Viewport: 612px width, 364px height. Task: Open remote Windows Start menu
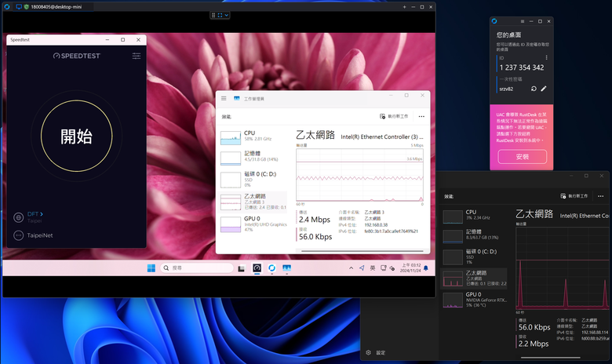pos(151,268)
